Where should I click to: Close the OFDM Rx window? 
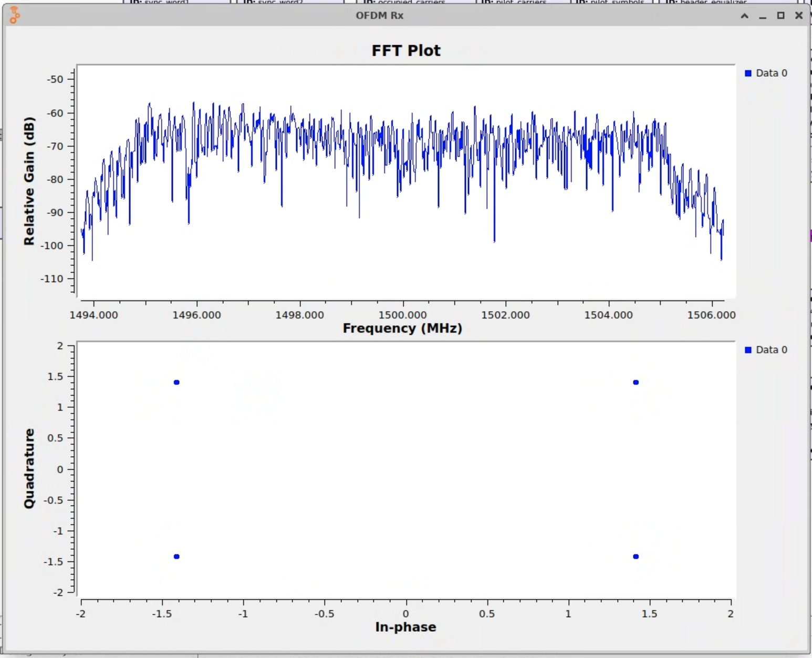coord(799,16)
